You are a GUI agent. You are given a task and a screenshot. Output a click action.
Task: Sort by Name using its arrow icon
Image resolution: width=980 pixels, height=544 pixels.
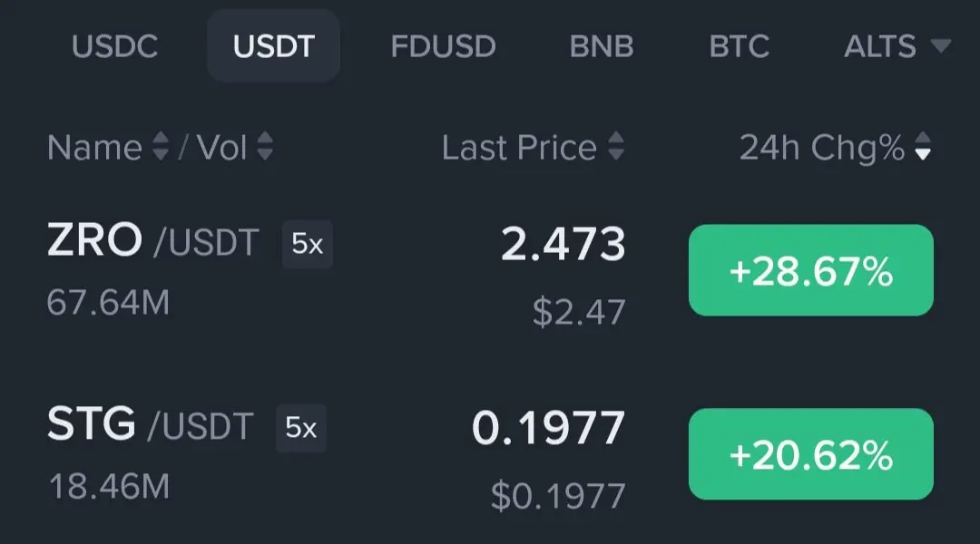161,146
